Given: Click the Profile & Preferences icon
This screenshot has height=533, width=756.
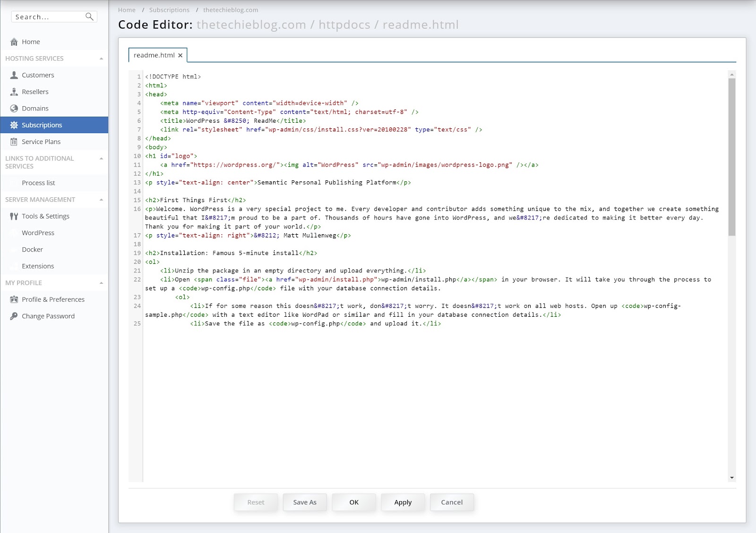Looking at the screenshot, I should coord(14,299).
